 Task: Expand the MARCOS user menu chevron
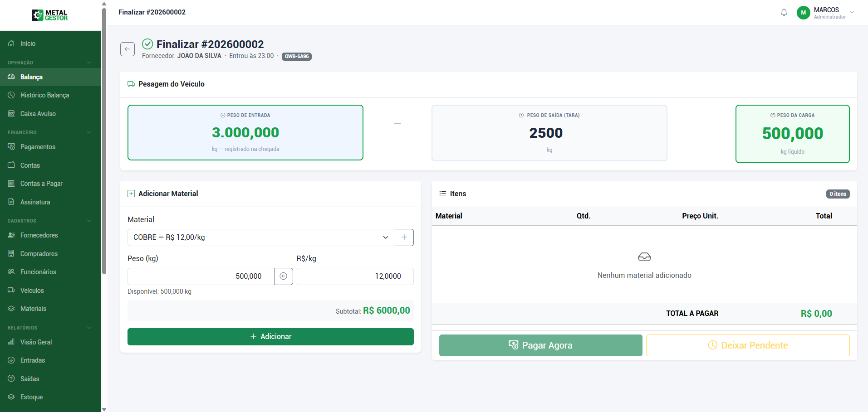[852, 12]
